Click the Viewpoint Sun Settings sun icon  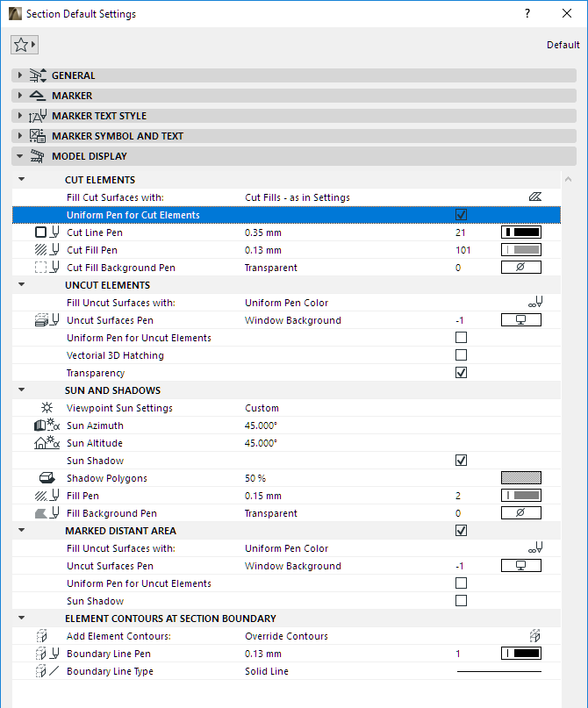(x=47, y=408)
